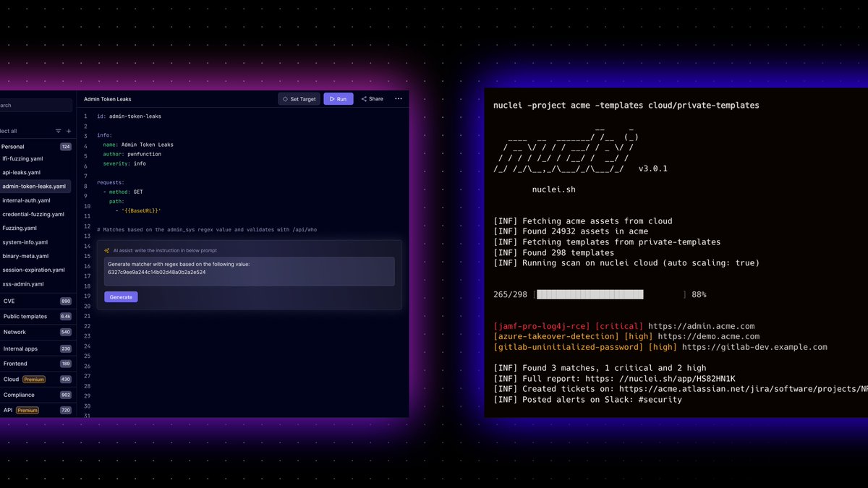Select admin-token-leaks.yaml file
Viewport: 868px width, 488px height.
click(x=35, y=187)
